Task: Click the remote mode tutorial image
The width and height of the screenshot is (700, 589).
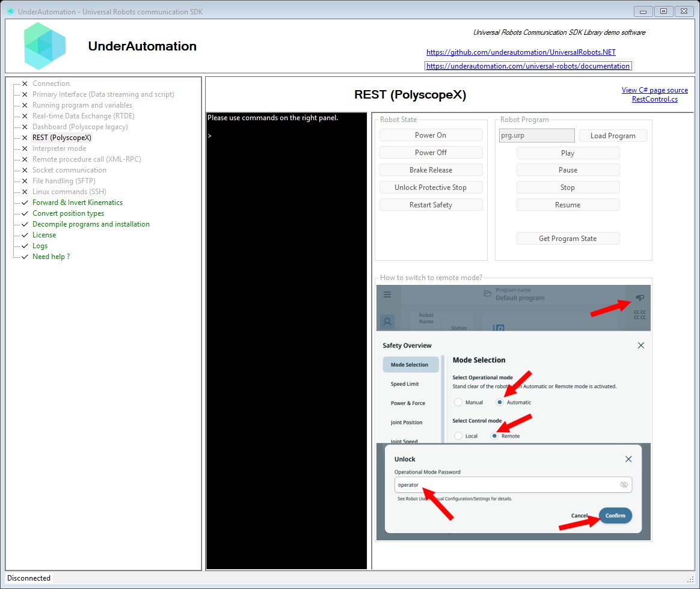Action: click(x=514, y=413)
